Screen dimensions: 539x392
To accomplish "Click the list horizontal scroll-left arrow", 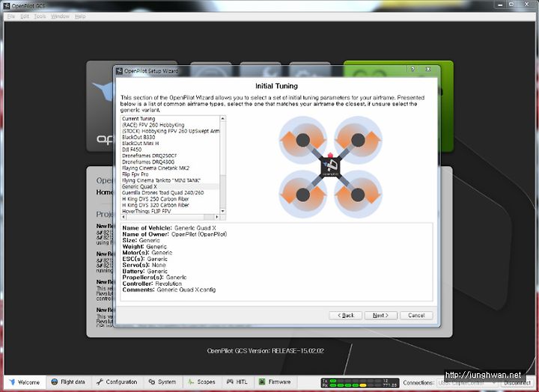I will 124,217.
